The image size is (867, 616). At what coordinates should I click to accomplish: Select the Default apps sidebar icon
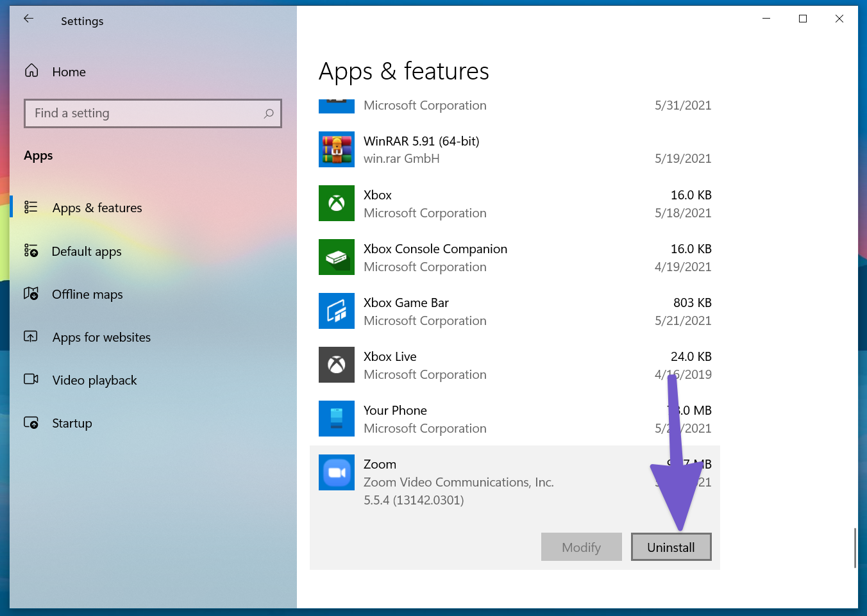31,251
